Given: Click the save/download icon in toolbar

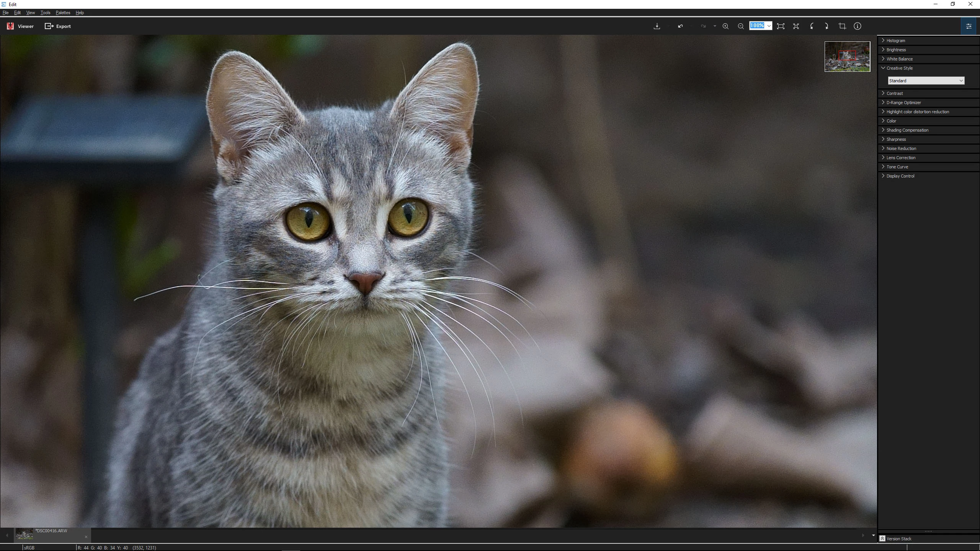Looking at the screenshot, I should 657,26.
